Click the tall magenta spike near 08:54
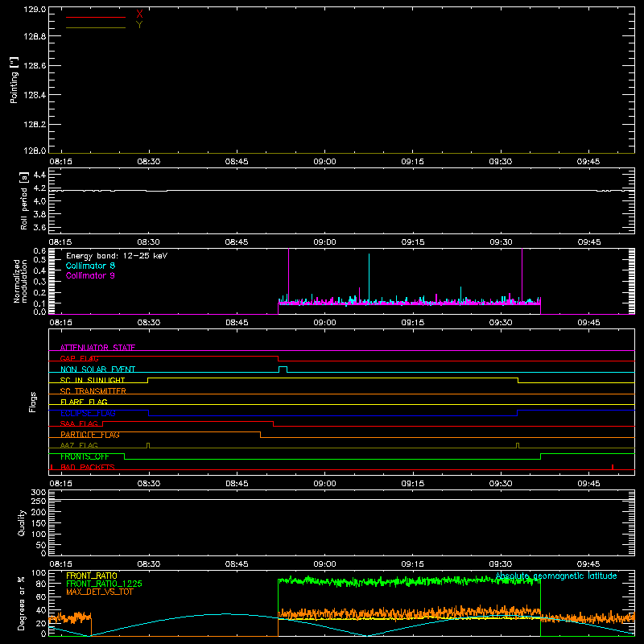Image resolution: width=644 pixels, height=644 pixels. 289,275
